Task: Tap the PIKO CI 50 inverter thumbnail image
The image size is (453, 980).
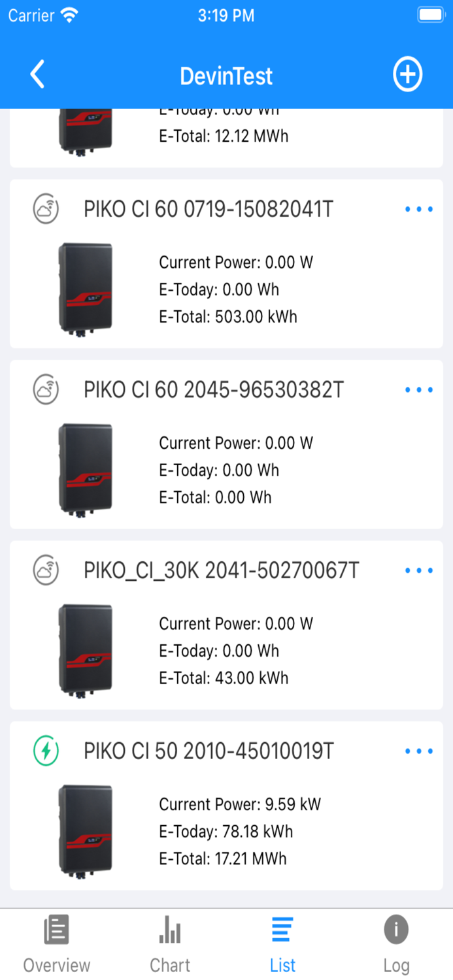Action: pyautogui.click(x=86, y=830)
